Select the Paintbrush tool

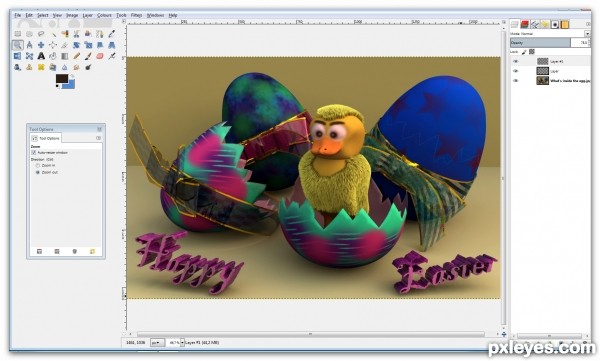88,56
